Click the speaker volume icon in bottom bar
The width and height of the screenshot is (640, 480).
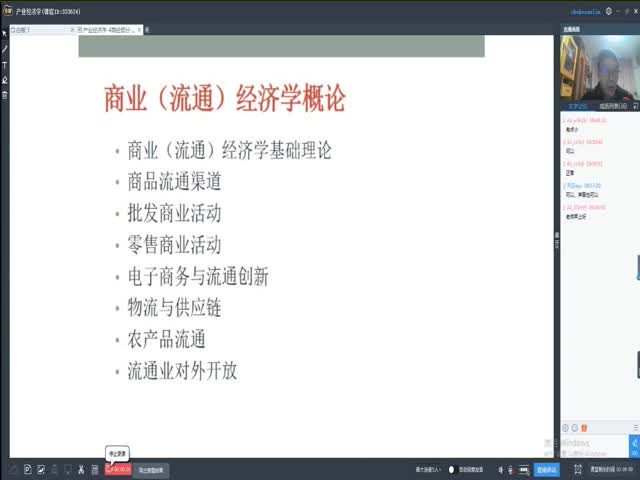[x=501, y=470]
